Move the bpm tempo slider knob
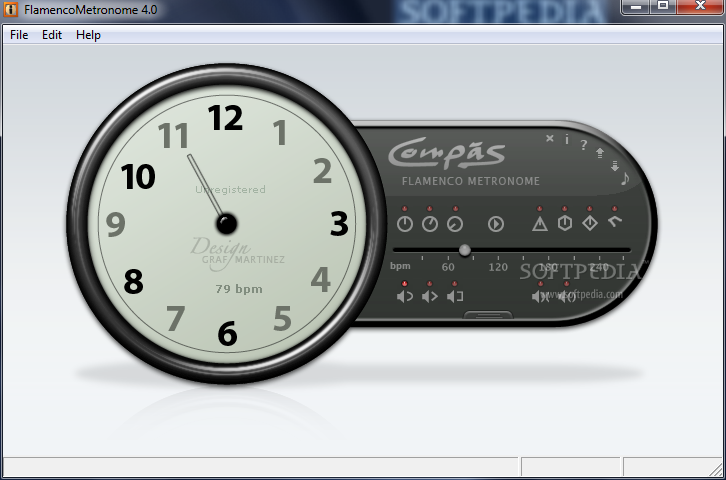The height and width of the screenshot is (480, 726). pos(464,250)
